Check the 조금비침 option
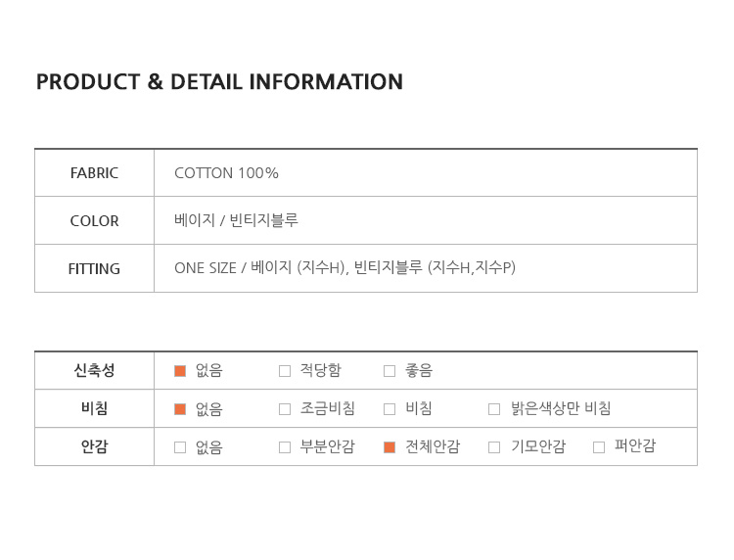The image size is (734, 560). pyautogui.click(x=285, y=409)
